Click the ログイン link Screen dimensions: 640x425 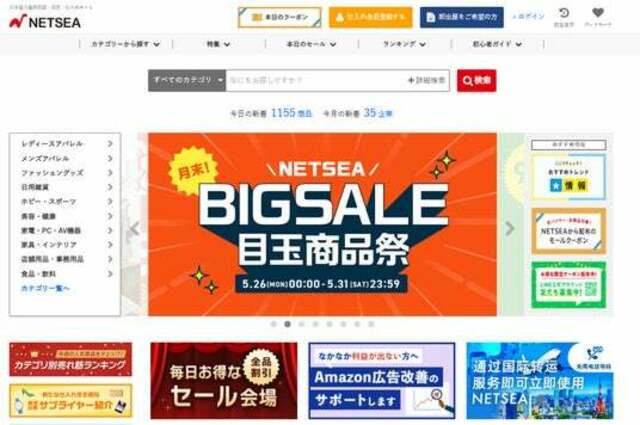[529, 17]
